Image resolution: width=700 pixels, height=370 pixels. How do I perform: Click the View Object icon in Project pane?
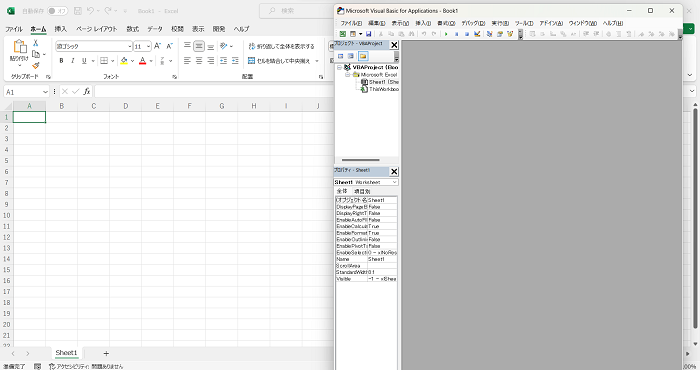(351, 56)
